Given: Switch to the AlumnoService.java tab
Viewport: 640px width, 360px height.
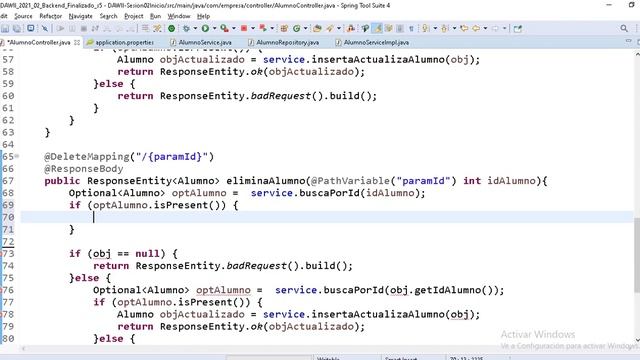Looking at the screenshot, I should click(201, 42).
